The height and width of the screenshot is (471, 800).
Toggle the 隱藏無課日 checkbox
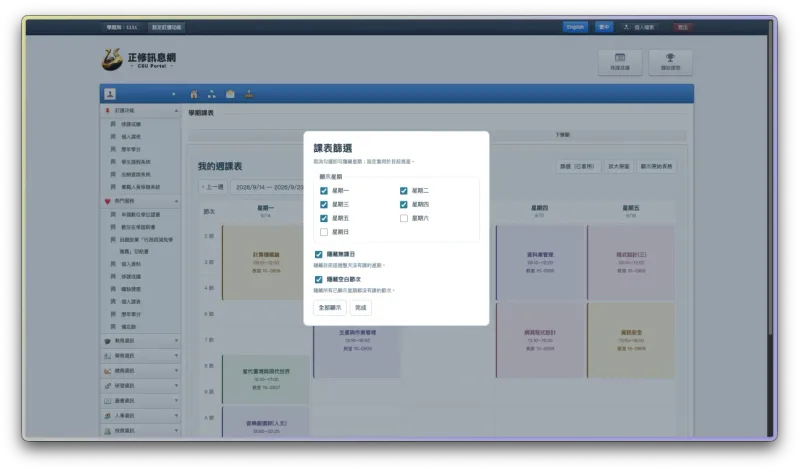tap(318, 254)
